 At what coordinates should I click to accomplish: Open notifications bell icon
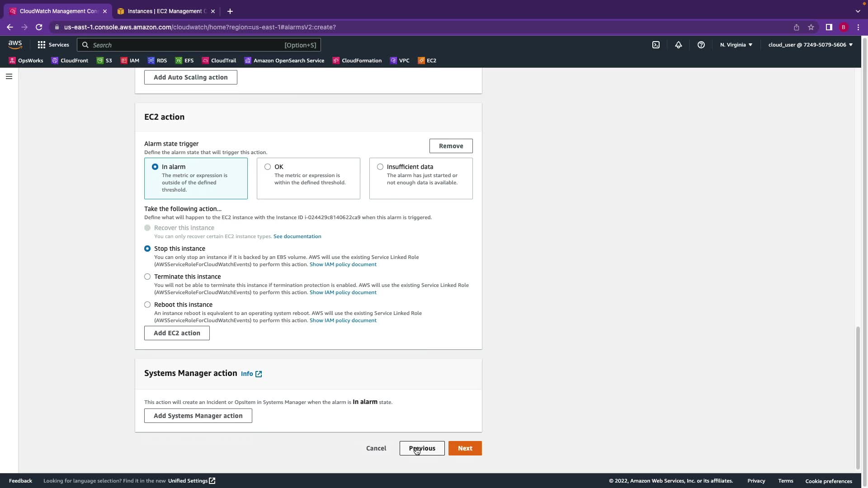coord(678,45)
